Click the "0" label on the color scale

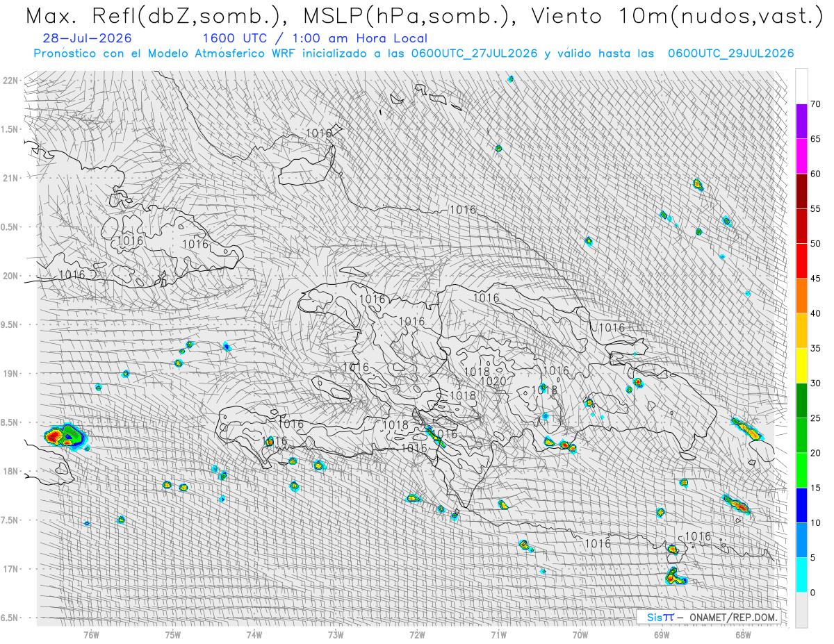(x=812, y=592)
